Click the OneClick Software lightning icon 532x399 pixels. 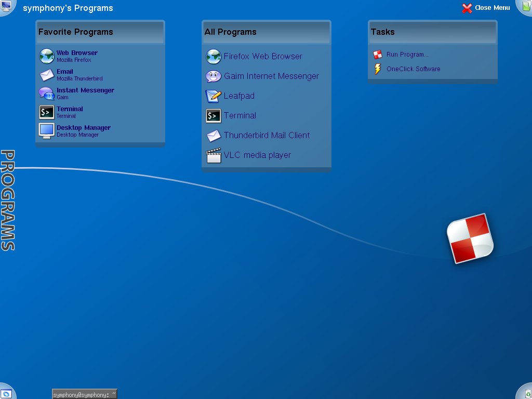(x=378, y=69)
